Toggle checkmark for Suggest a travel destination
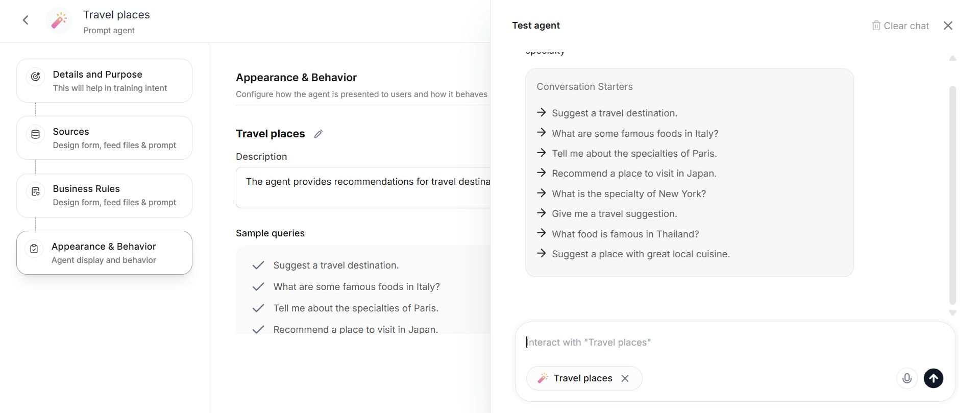This screenshot has height=413, width=980. point(258,265)
